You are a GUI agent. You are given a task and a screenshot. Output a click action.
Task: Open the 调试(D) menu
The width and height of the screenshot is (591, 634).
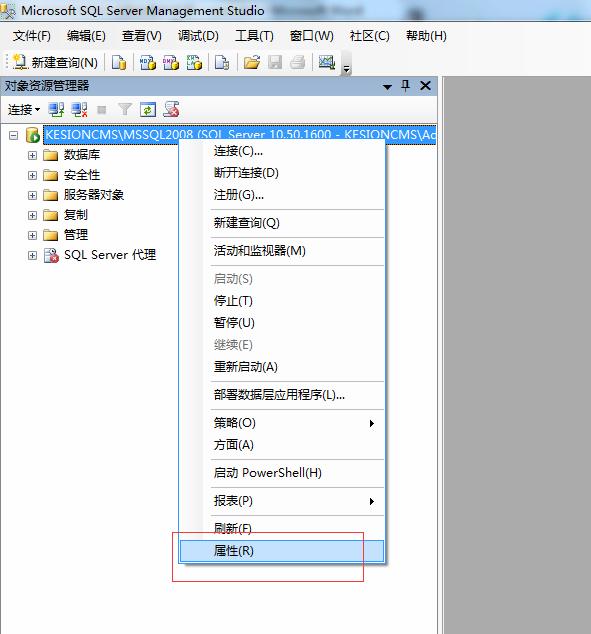click(x=198, y=36)
